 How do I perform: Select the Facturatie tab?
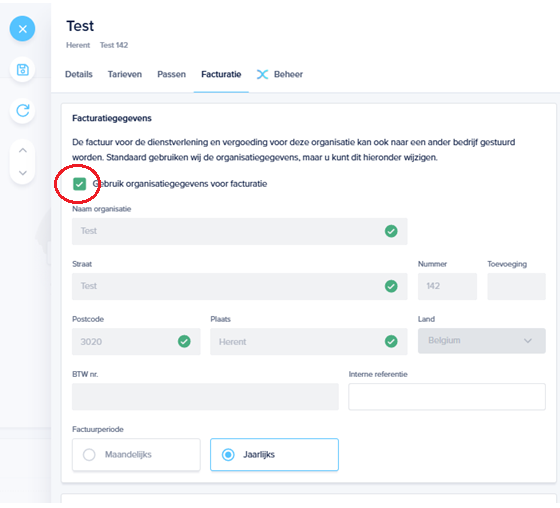tap(221, 74)
